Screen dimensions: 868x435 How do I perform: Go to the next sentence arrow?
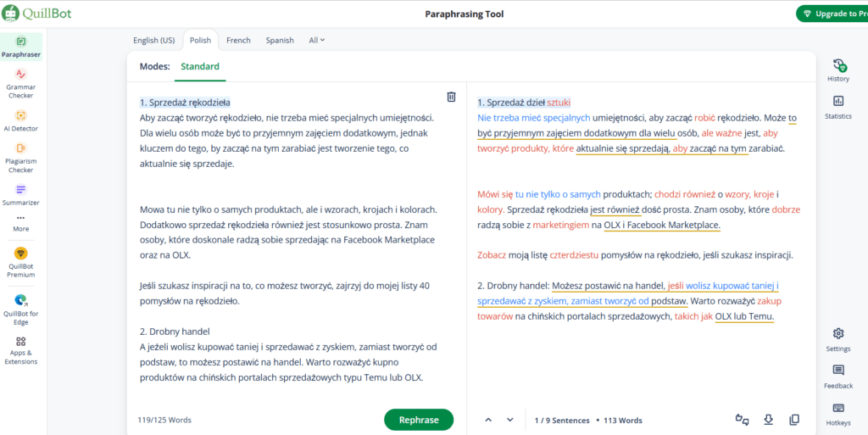(x=509, y=420)
